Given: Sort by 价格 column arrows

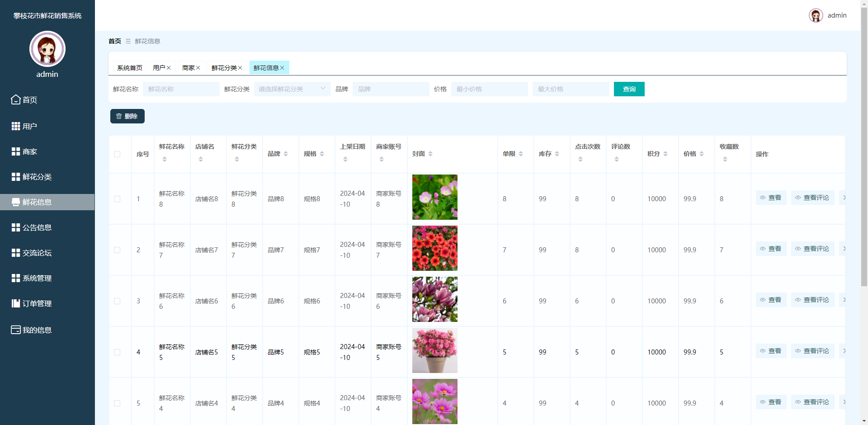Looking at the screenshot, I should coord(702,154).
